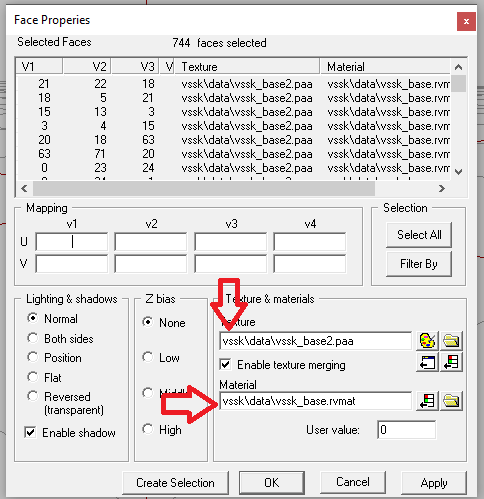Click face list scroll left arrow
The image size is (484, 499).
point(24,189)
